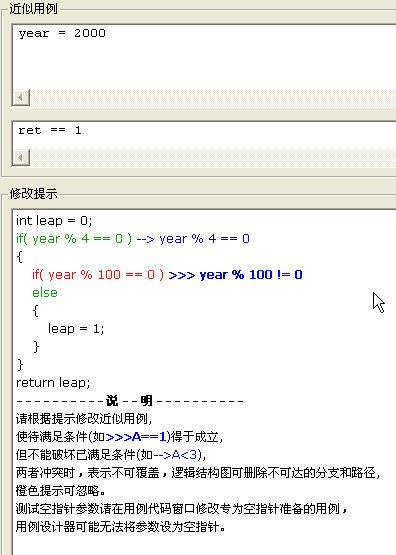Click the blue example '>>>A==1'
The image size is (396, 555).
[x=136, y=437]
